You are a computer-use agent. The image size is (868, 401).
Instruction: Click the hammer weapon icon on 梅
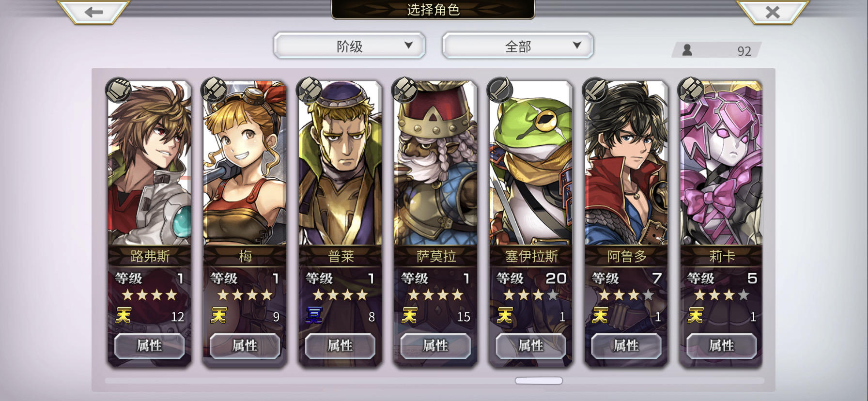point(214,90)
